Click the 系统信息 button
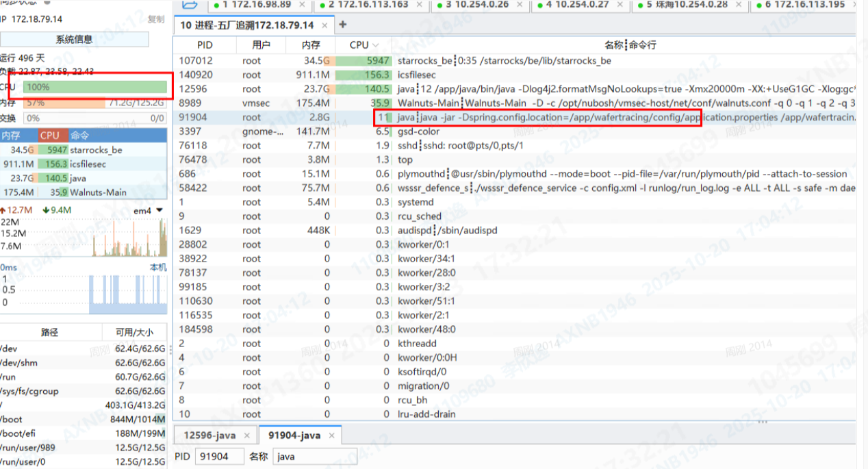The width and height of the screenshot is (868, 469). (74, 39)
